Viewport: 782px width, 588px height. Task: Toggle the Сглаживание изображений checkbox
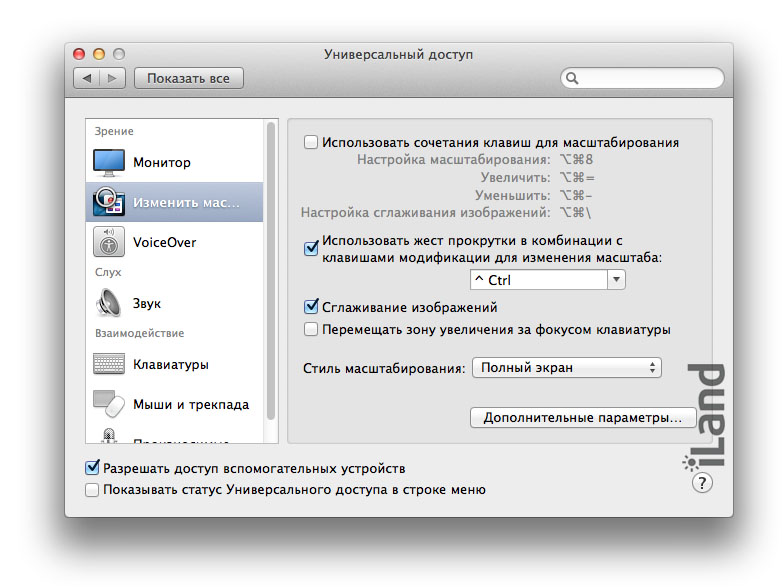[x=311, y=308]
